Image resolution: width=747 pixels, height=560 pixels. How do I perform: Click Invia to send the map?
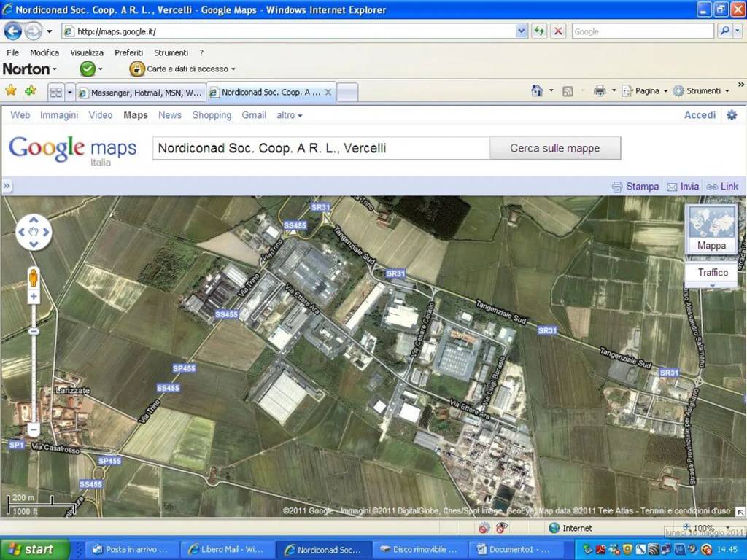[683, 186]
